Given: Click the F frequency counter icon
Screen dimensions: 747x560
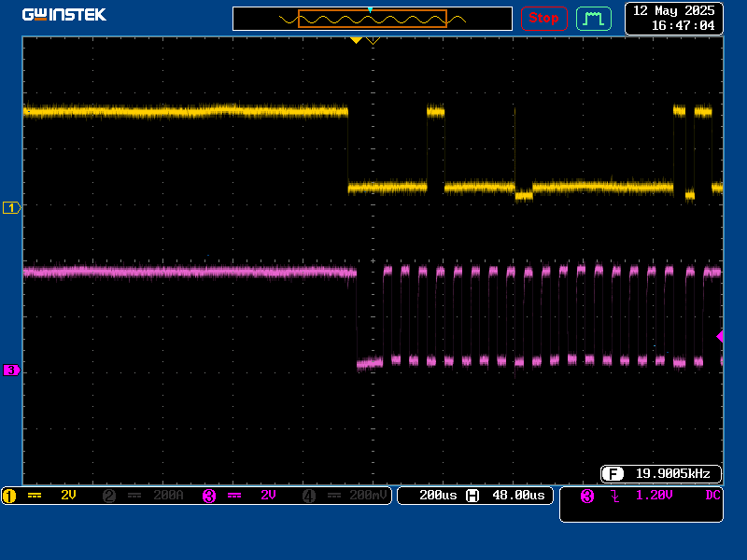Looking at the screenshot, I should (x=613, y=474).
